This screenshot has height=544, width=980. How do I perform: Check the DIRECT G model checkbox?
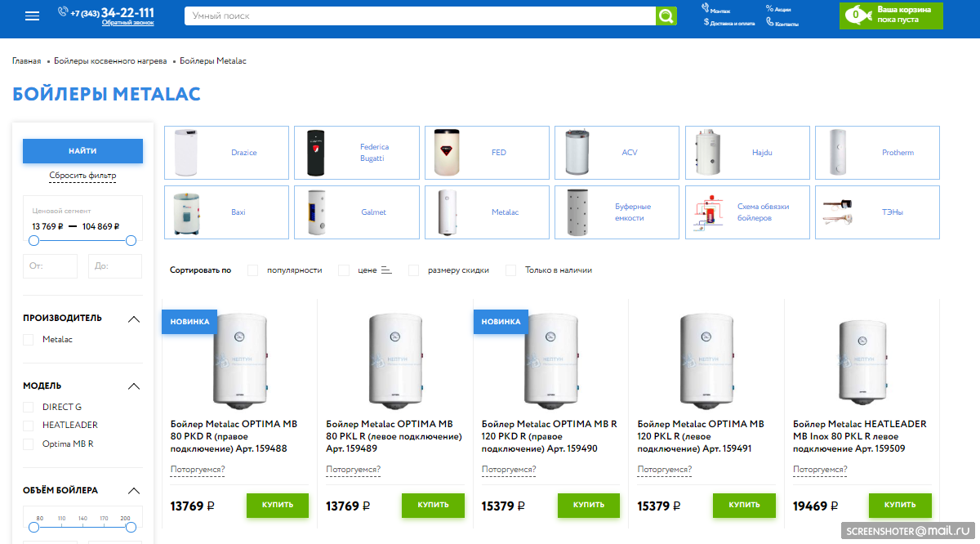[29, 407]
